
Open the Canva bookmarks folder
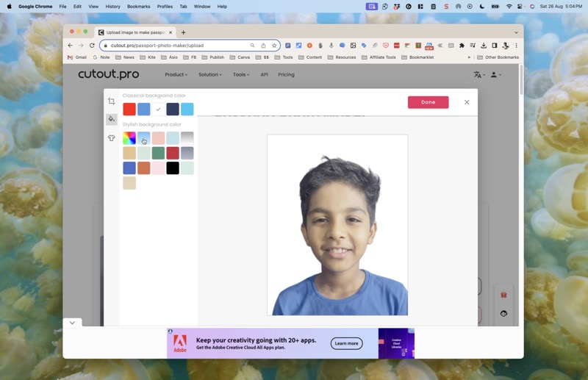point(240,57)
